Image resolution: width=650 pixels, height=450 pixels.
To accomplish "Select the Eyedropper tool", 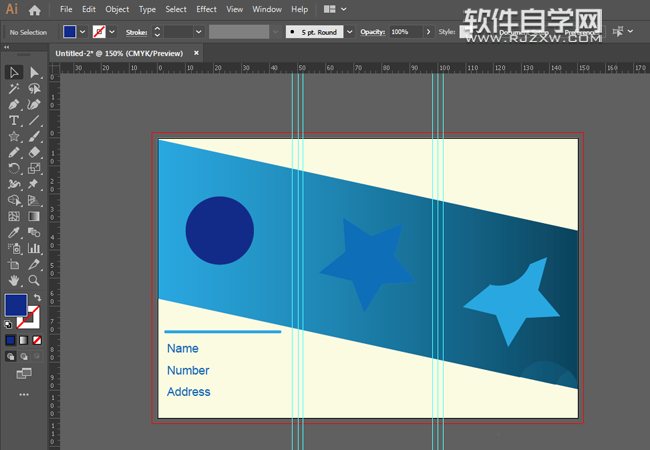I will 14,232.
